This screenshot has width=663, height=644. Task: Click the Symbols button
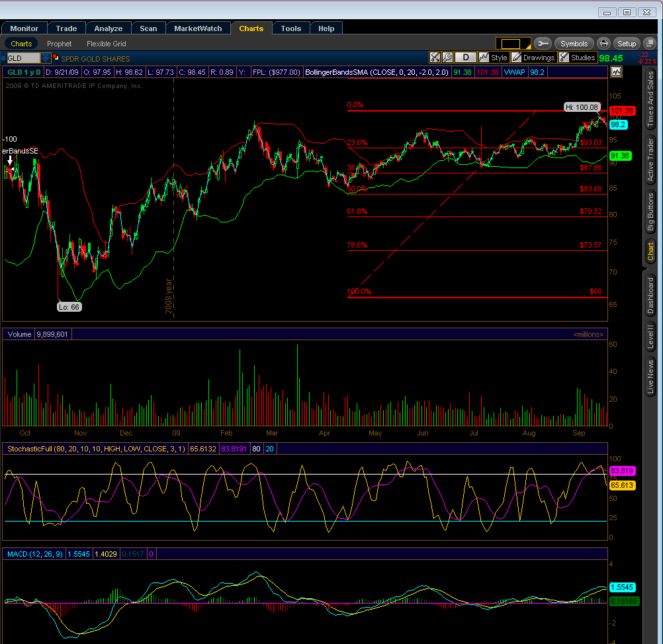(x=574, y=44)
